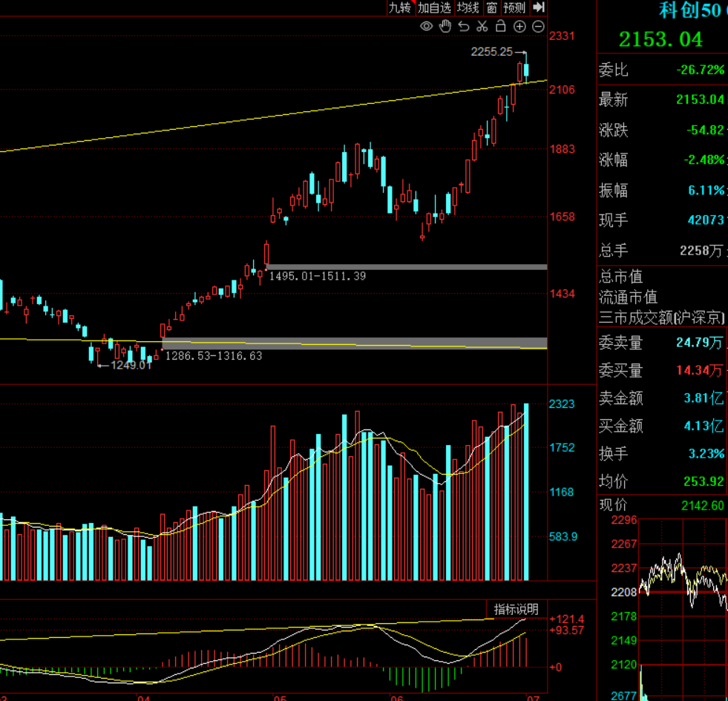Click the undo arrow icon
This screenshot has height=701, width=728.
(464, 27)
